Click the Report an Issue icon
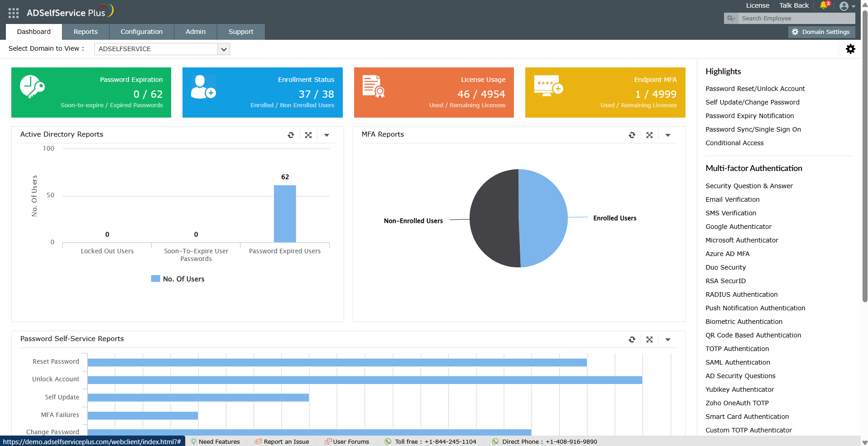The image size is (868, 446). point(258,441)
